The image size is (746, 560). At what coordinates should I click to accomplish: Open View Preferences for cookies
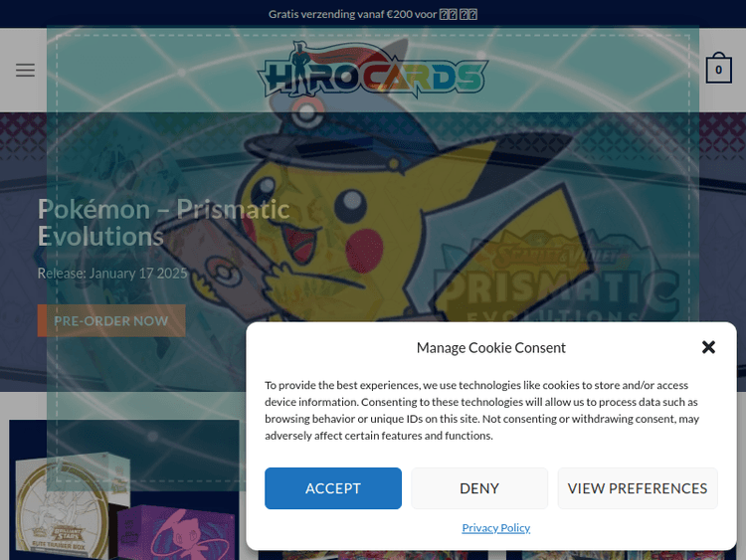[638, 488]
